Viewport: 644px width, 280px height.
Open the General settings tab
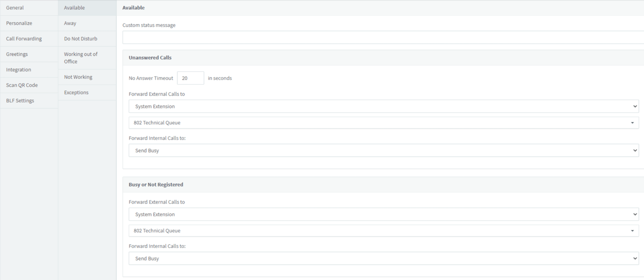point(15,8)
